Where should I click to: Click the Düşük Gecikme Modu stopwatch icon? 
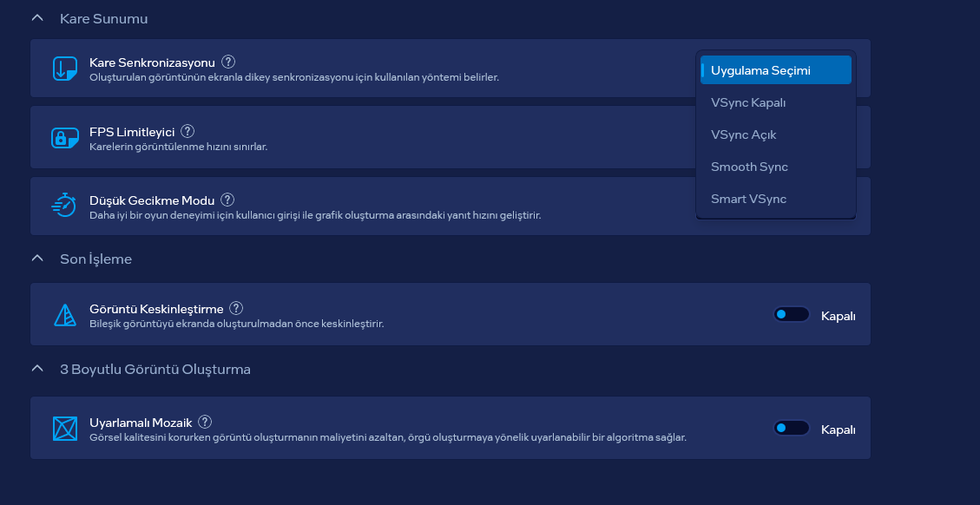click(63, 205)
